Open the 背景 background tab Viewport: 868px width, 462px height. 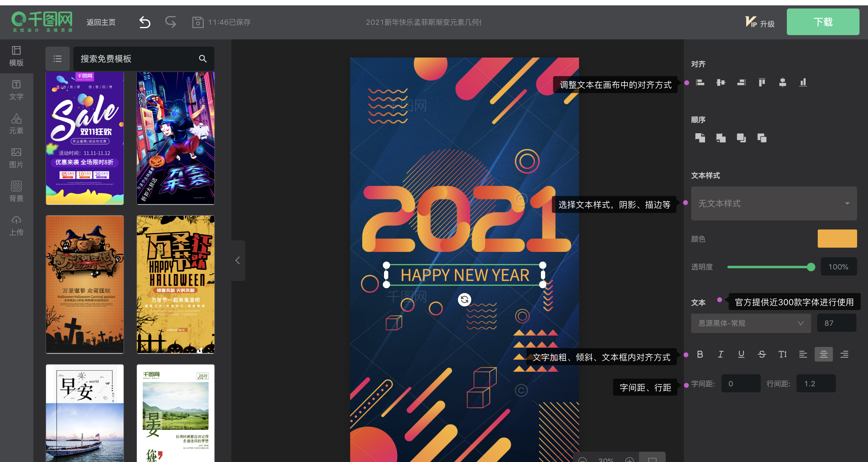click(x=16, y=192)
